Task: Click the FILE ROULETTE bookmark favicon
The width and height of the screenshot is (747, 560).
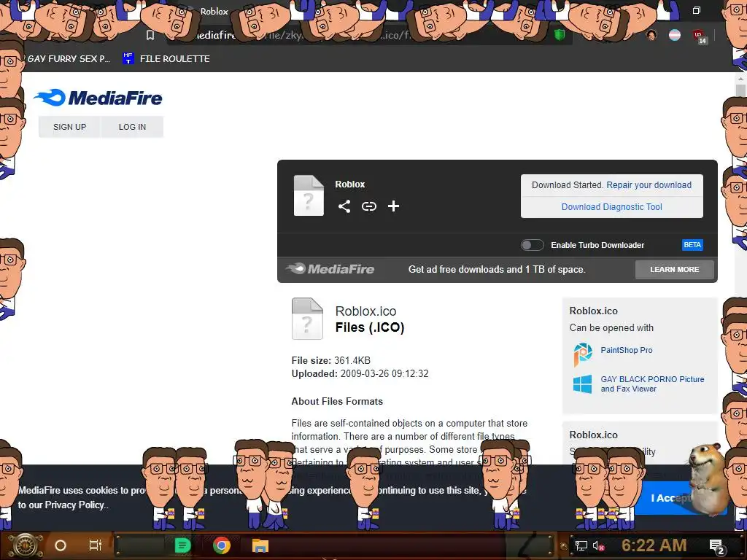Action: [128, 58]
